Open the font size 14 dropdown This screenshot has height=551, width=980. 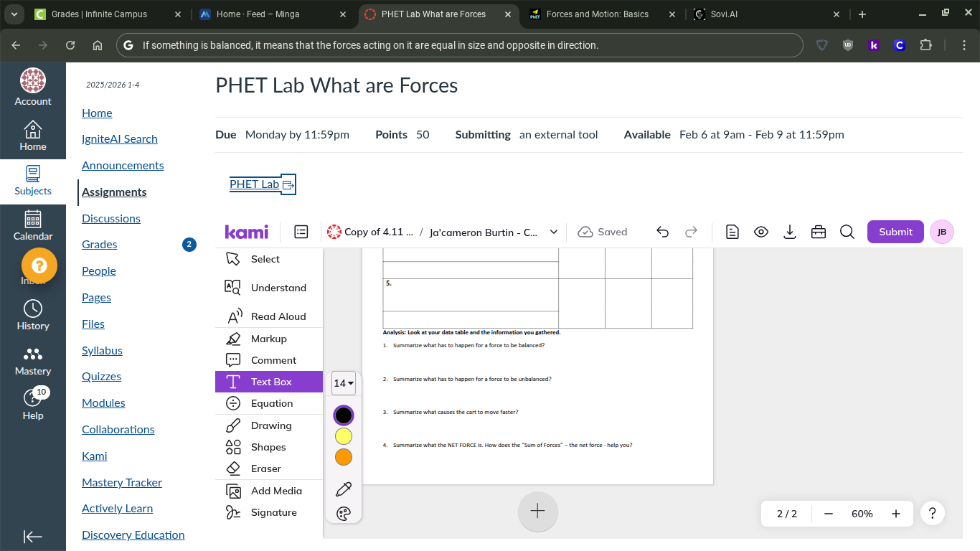tap(343, 383)
